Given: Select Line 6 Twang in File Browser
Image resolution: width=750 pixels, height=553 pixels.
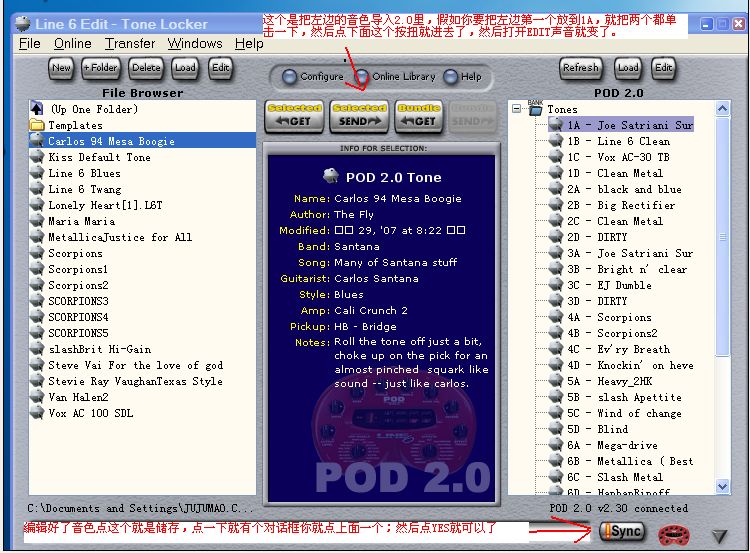Looking at the screenshot, I should [x=85, y=189].
